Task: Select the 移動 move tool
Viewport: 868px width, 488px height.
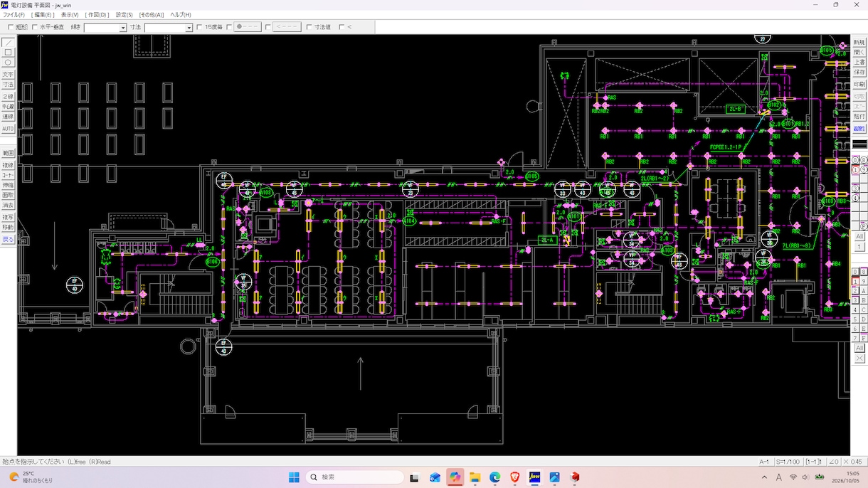Action: 8,228
